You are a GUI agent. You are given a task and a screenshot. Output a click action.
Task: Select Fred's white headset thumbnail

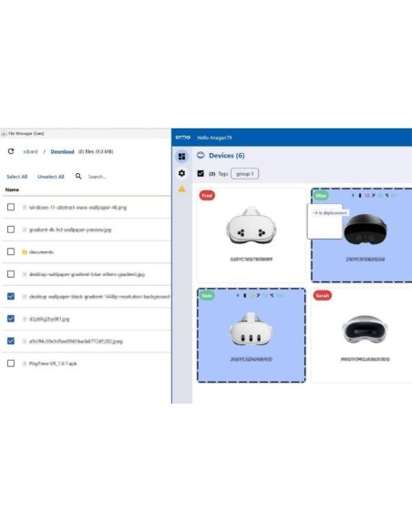tap(252, 226)
